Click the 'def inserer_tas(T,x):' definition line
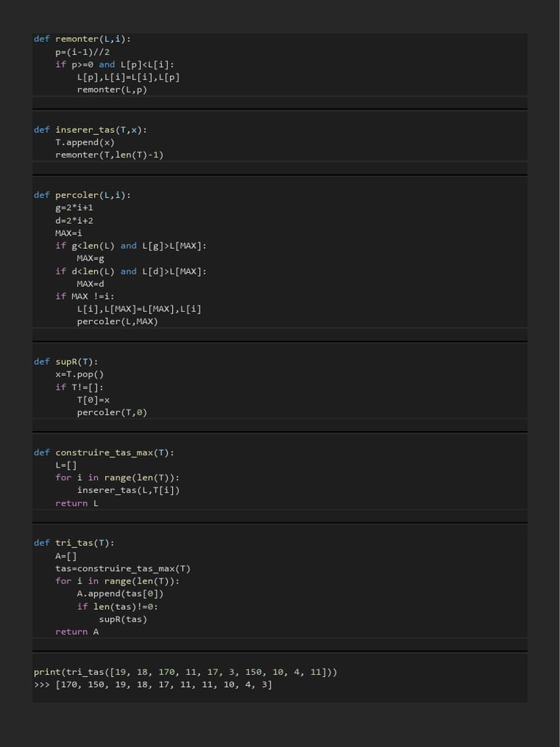The image size is (560, 747). (x=90, y=130)
